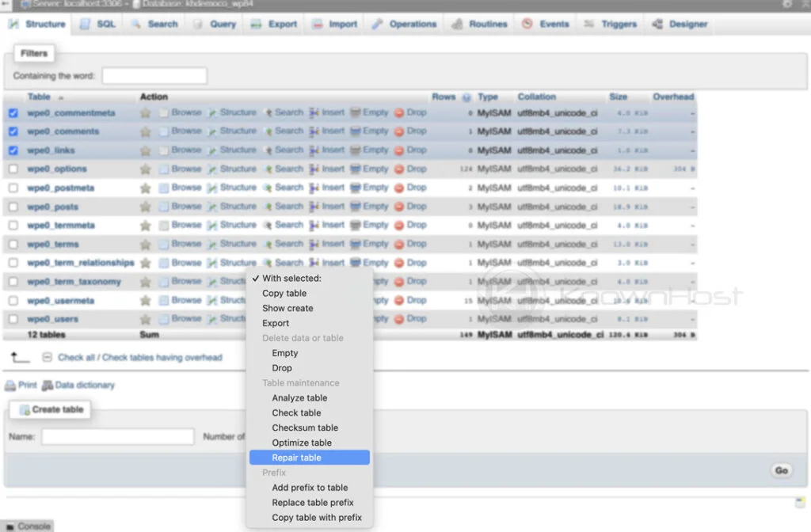
Task: Click the Drop icon for wpe0_posts
Action: tap(399, 207)
